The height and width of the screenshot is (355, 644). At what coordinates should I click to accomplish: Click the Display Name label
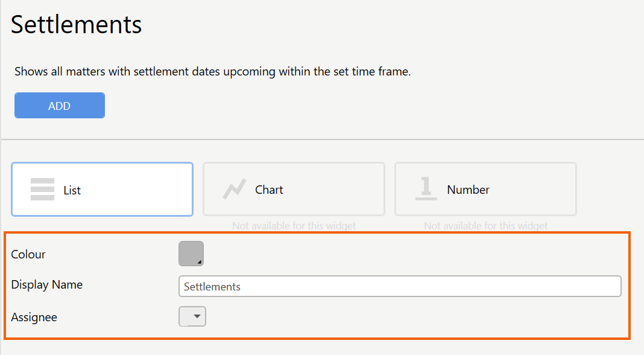tap(47, 284)
